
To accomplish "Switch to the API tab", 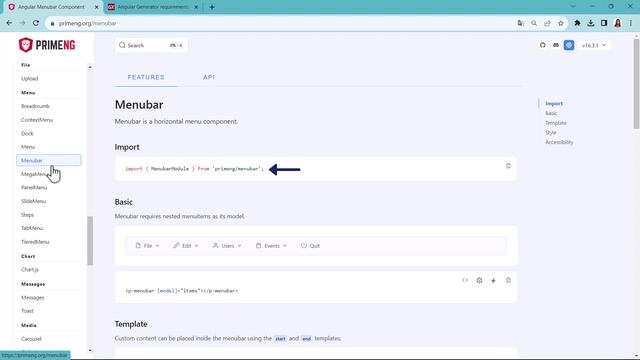I will coord(209,77).
